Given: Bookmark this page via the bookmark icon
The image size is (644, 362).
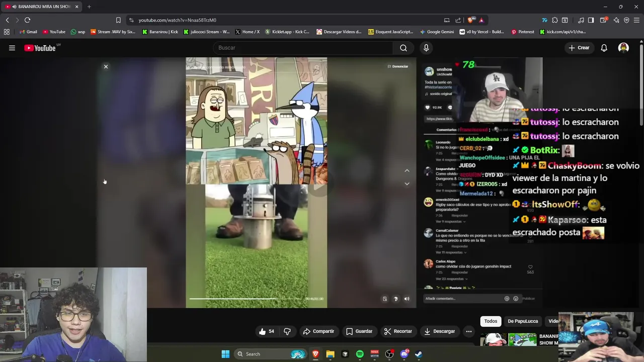Looking at the screenshot, I should click(x=118, y=20).
